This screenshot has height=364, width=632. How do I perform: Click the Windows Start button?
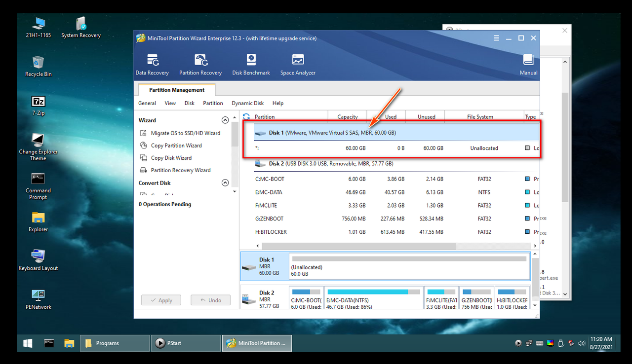pyautogui.click(x=28, y=343)
